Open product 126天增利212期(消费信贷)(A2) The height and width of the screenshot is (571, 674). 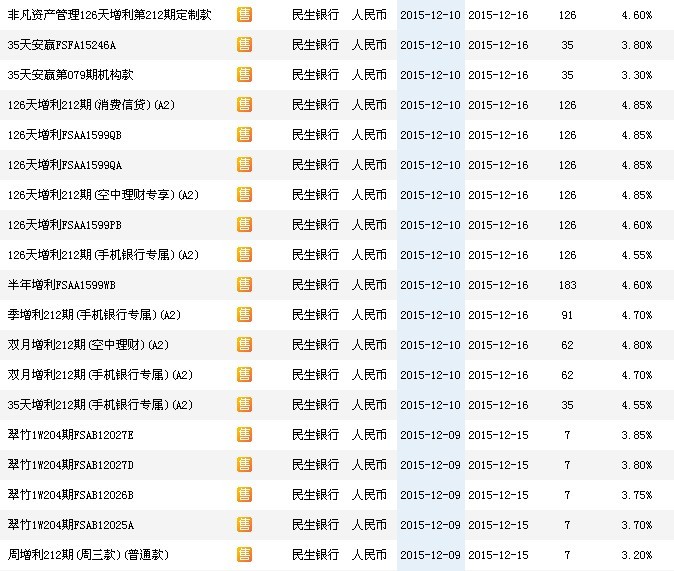91,105
